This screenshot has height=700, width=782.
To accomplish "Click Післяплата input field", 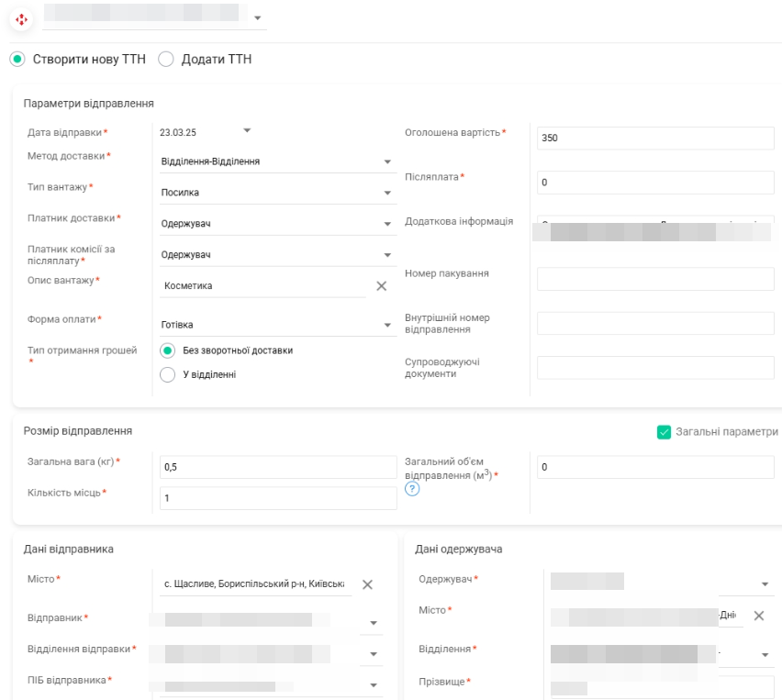I will coord(655,183).
